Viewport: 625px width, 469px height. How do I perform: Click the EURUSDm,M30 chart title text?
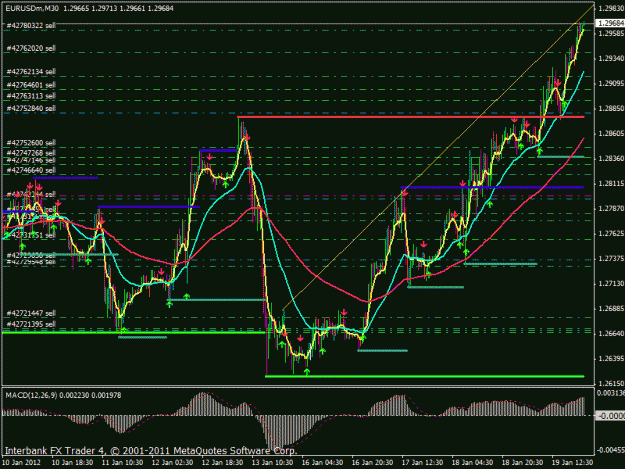pyautogui.click(x=32, y=8)
